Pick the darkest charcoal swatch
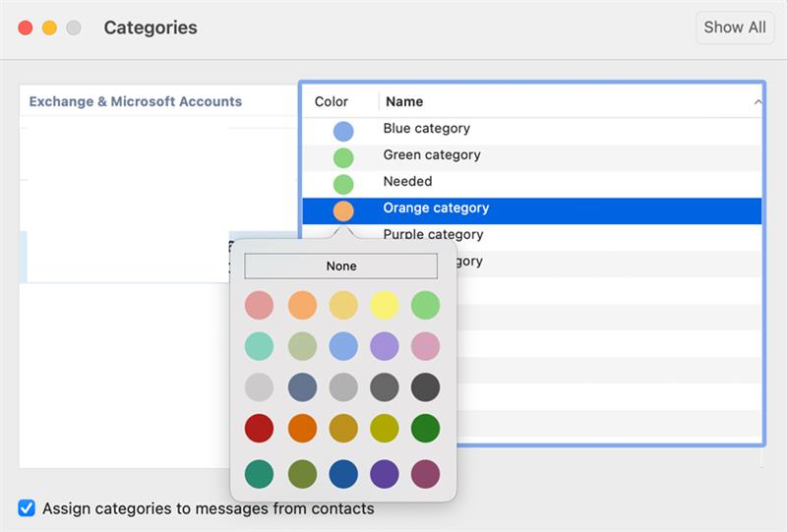 click(426, 387)
